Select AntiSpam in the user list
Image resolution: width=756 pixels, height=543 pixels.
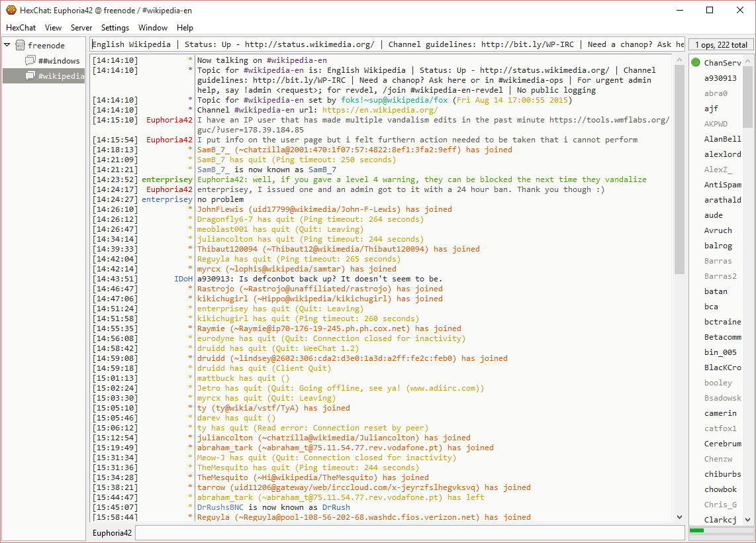tap(722, 185)
